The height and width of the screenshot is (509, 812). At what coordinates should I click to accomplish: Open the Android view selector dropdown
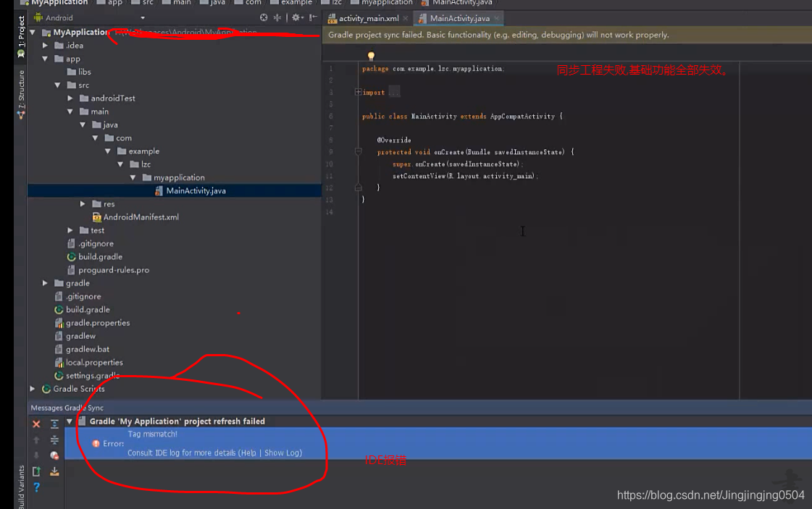[143, 17]
